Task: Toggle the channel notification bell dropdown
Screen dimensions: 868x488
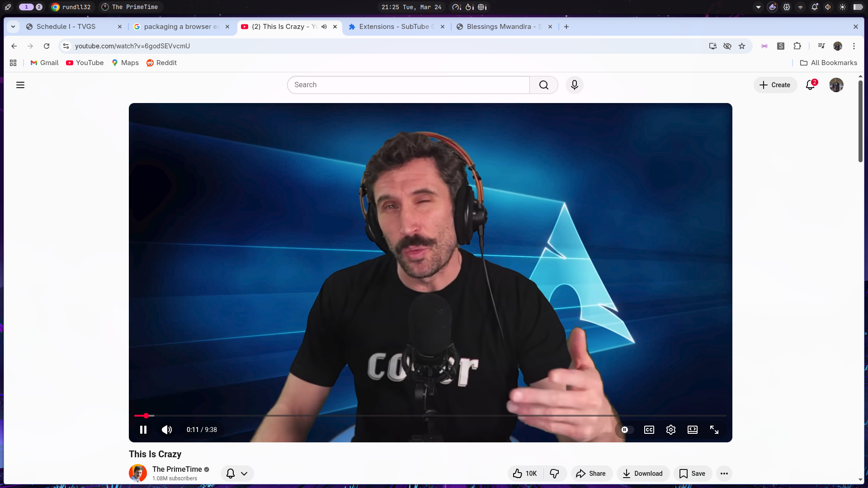Action: [x=237, y=474]
